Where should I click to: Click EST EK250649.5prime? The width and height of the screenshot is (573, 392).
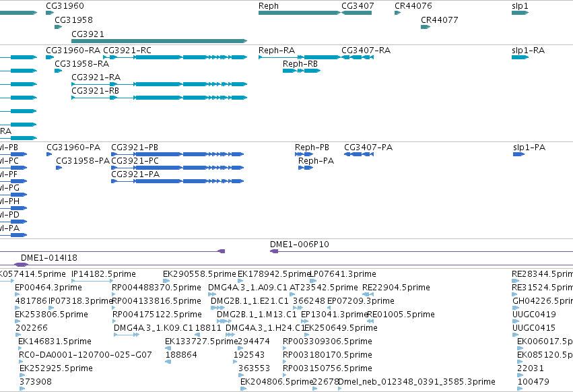306,335
